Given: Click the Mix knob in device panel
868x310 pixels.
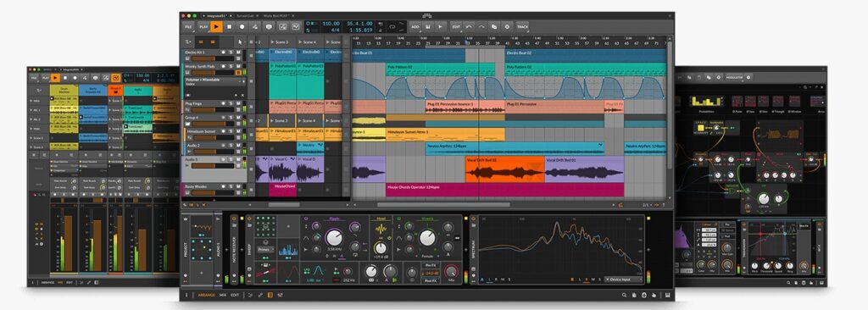Looking at the screenshot, I should click(451, 272).
